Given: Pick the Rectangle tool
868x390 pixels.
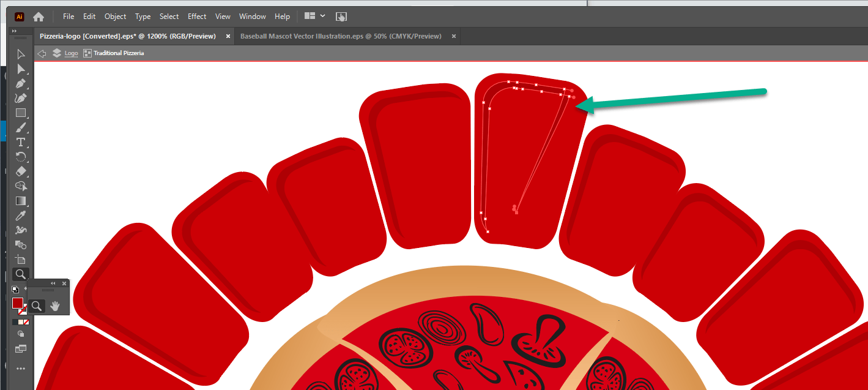Looking at the screenshot, I should pyautogui.click(x=21, y=113).
